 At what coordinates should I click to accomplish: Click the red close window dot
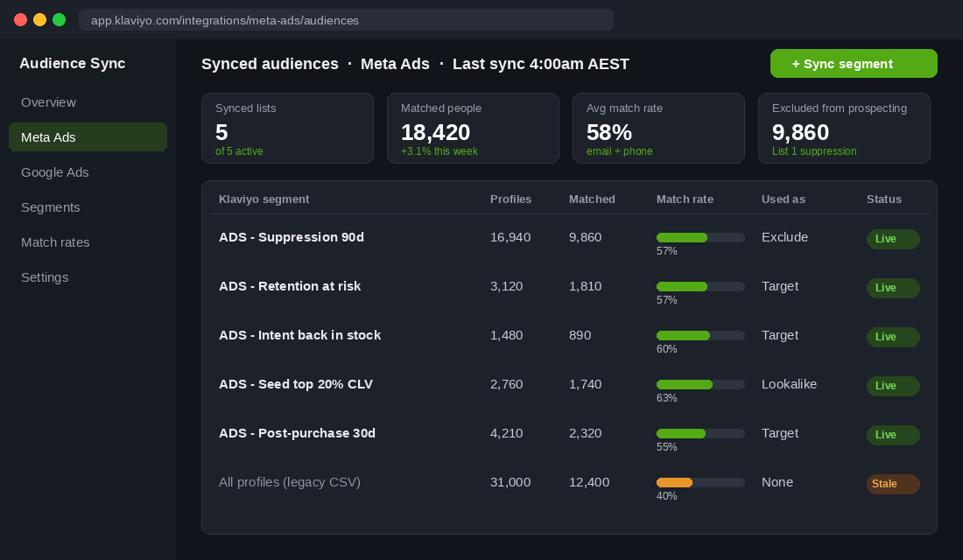pyautogui.click(x=20, y=19)
